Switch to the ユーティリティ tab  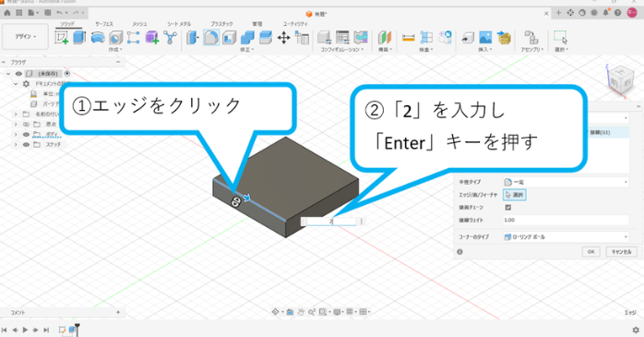coord(295,24)
